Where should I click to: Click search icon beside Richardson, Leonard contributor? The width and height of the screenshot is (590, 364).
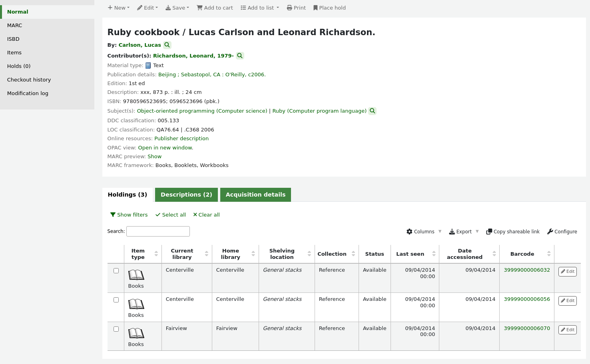tap(240, 56)
